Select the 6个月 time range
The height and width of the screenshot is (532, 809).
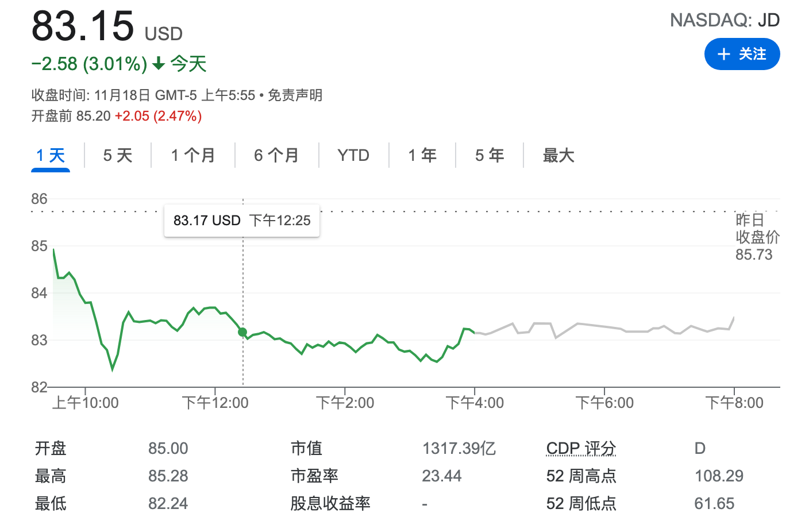(276, 155)
